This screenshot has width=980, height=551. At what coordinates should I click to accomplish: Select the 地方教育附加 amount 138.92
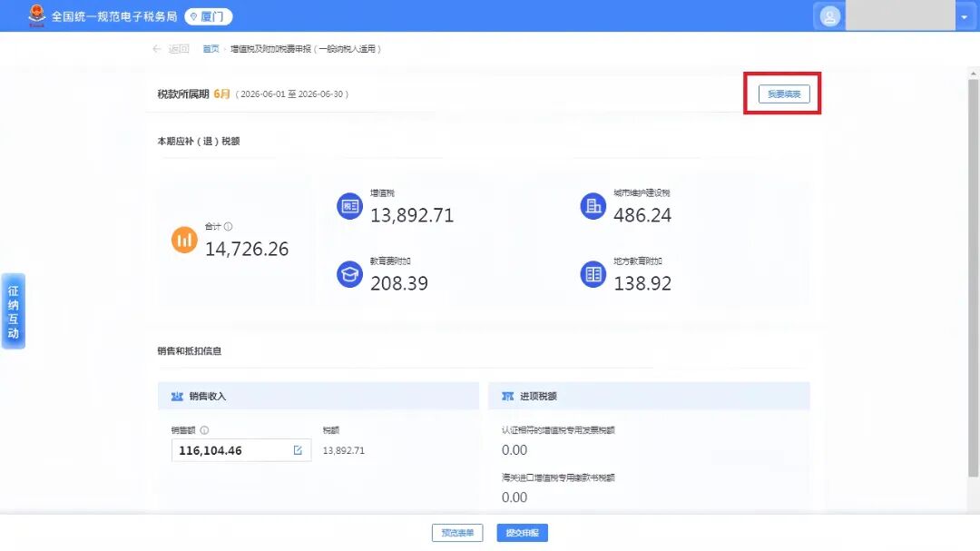pyautogui.click(x=642, y=283)
